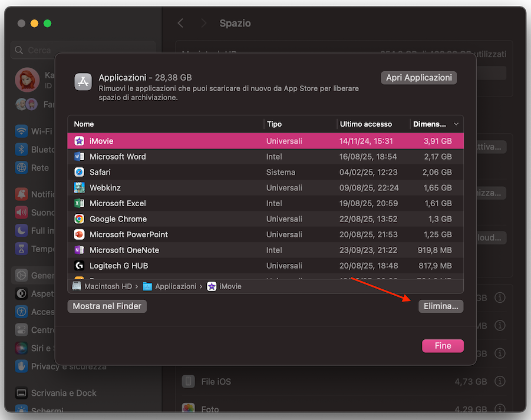
Task: Click the Elimina button
Action: (440, 306)
